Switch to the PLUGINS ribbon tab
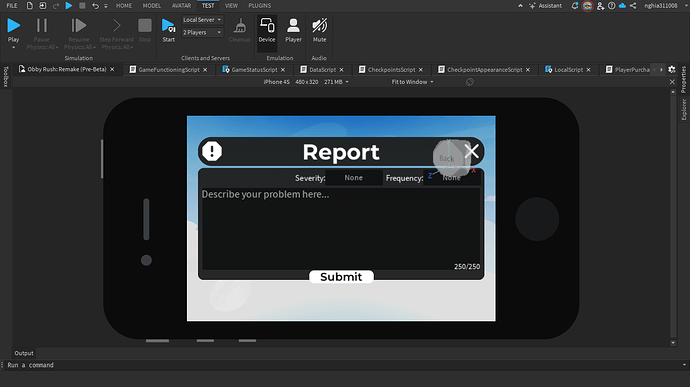Viewport: 690px width, 387px height. (260, 6)
